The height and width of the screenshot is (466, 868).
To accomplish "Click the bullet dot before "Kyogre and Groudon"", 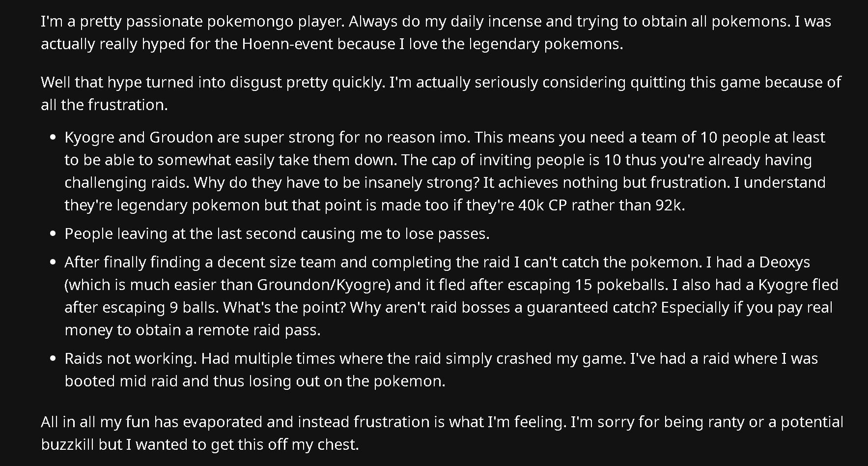I will (53, 137).
